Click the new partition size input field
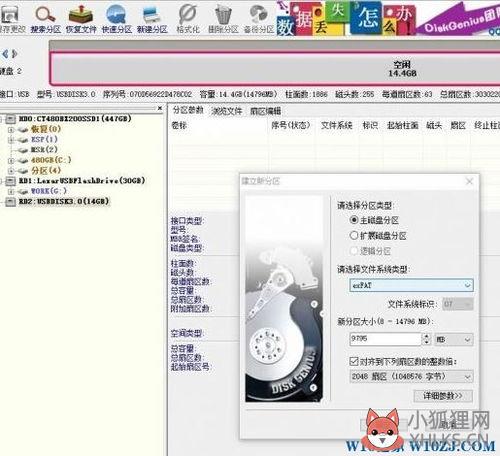The height and width of the screenshot is (456, 500). coord(386,339)
